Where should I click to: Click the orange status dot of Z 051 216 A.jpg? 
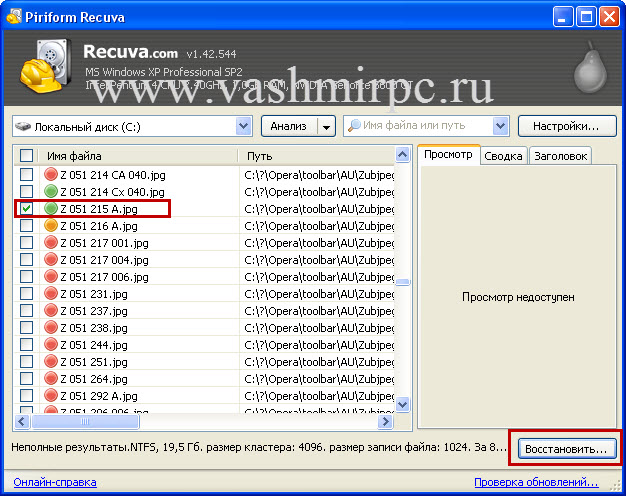51,226
